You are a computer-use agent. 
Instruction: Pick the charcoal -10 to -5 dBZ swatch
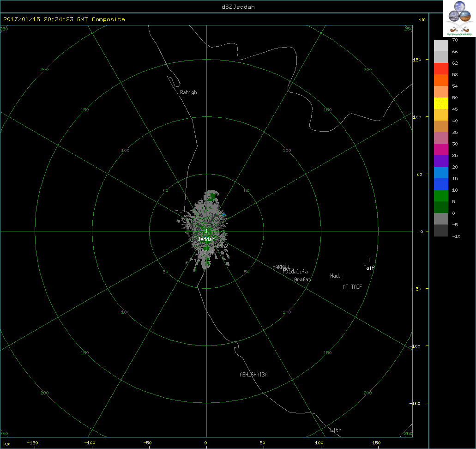[441, 230]
